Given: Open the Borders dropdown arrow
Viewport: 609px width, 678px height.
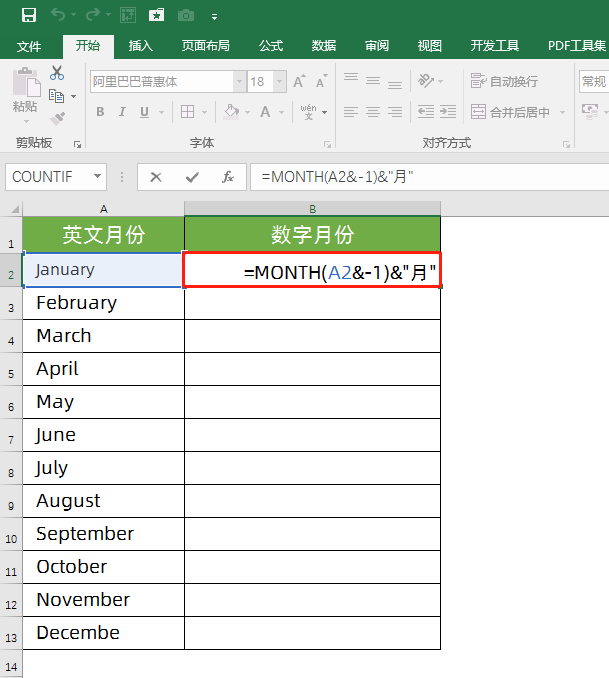Looking at the screenshot, I should pos(205,112).
